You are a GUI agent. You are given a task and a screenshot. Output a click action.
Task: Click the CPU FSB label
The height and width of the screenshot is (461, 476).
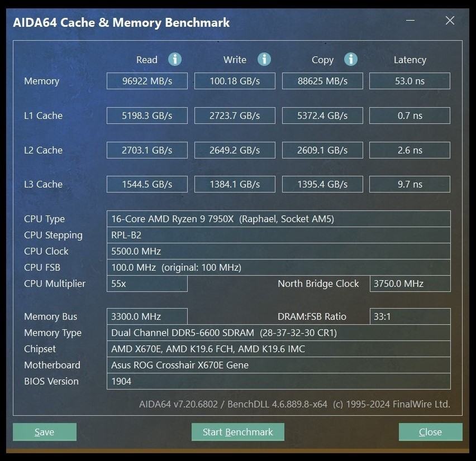pyautogui.click(x=42, y=267)
